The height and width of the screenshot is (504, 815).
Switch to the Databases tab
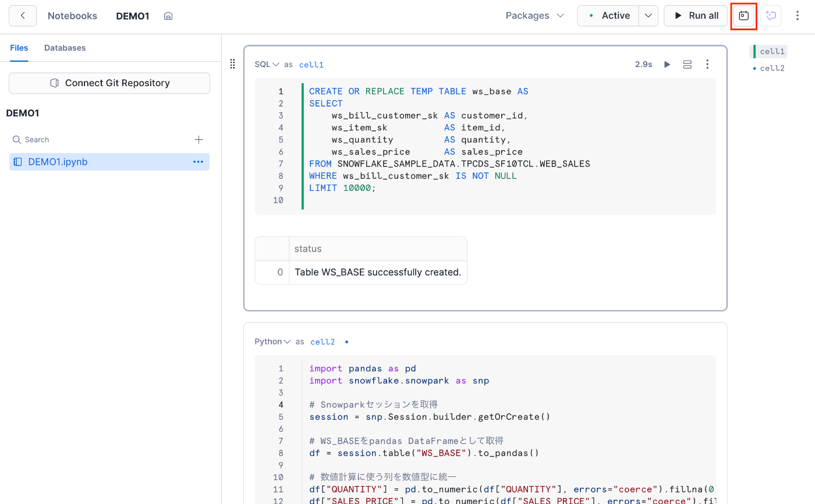(x=65, y=48)
